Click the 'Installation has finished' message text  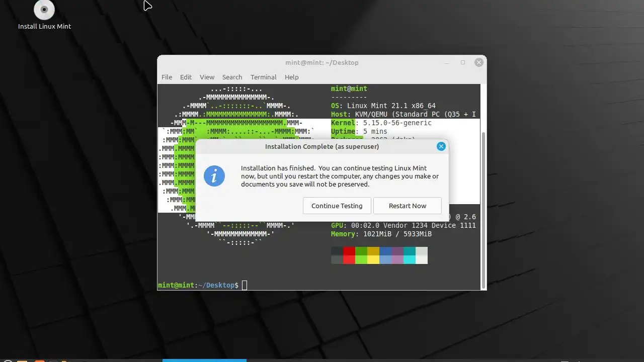pos(340,176)
